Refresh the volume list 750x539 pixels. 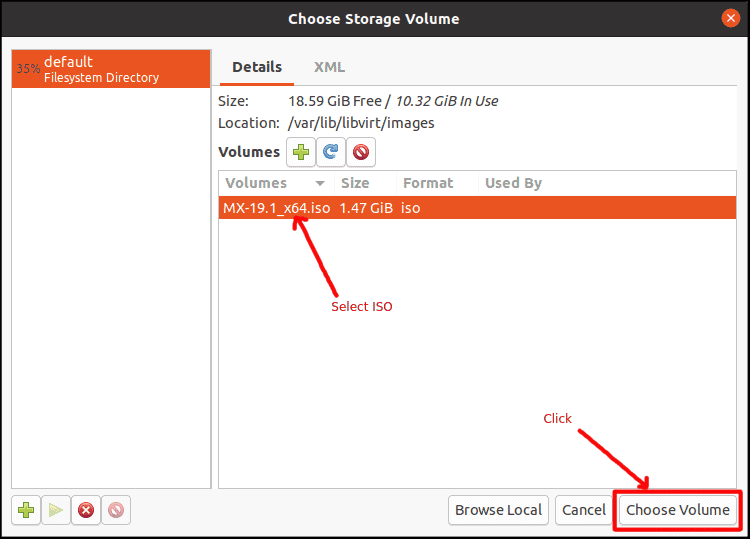pyautogui.click(x=331, y=152)
